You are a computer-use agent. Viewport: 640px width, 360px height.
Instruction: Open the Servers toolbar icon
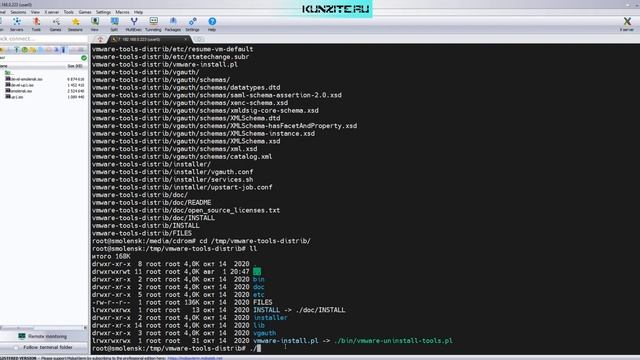point(17,24)
